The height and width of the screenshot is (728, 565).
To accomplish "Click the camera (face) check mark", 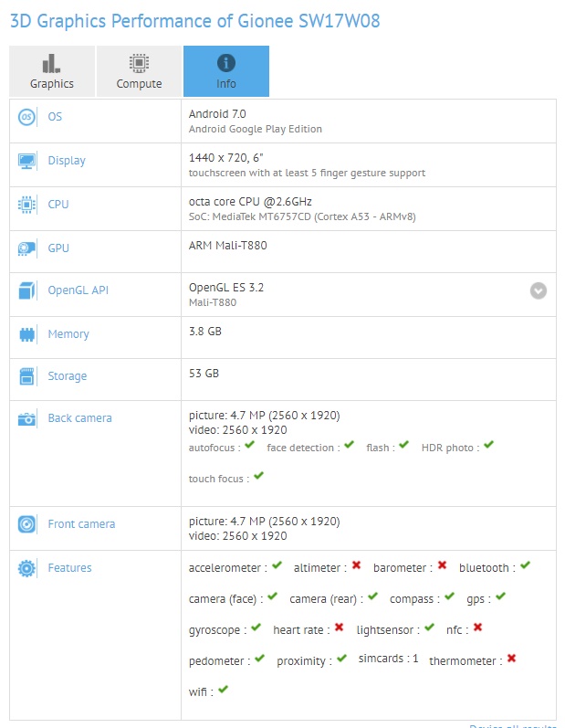I will (x=272, y=596).
